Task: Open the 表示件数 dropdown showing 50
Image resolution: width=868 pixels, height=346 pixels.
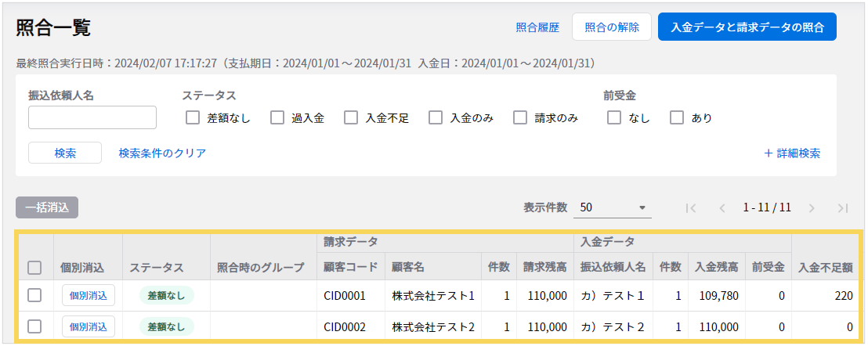Action: click(612, 208)
